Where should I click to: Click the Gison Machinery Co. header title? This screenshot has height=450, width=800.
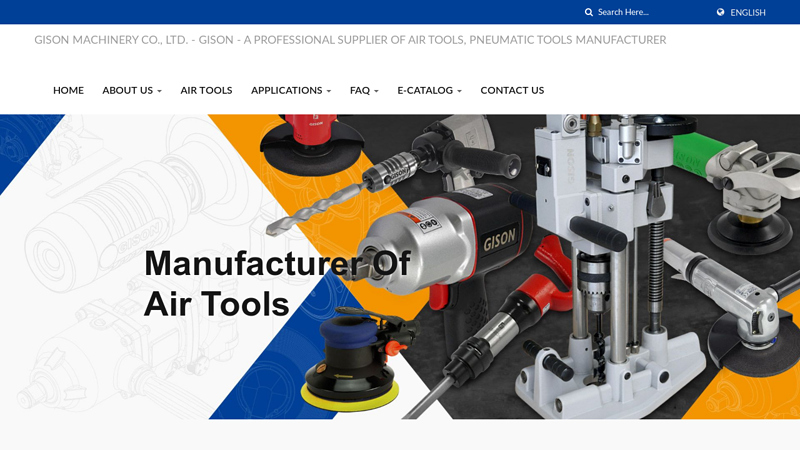350,40
